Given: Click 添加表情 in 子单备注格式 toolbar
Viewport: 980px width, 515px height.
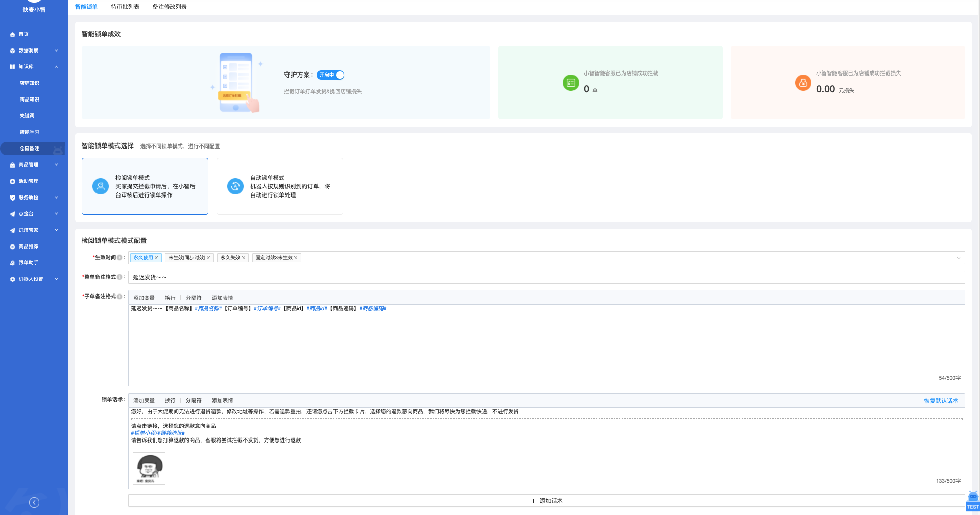Looking at the screenshot, I should [223, 298].
